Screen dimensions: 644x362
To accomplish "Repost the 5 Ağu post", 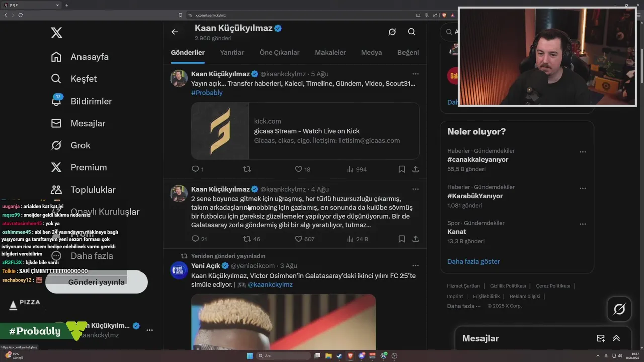I will tap(247, 169).
